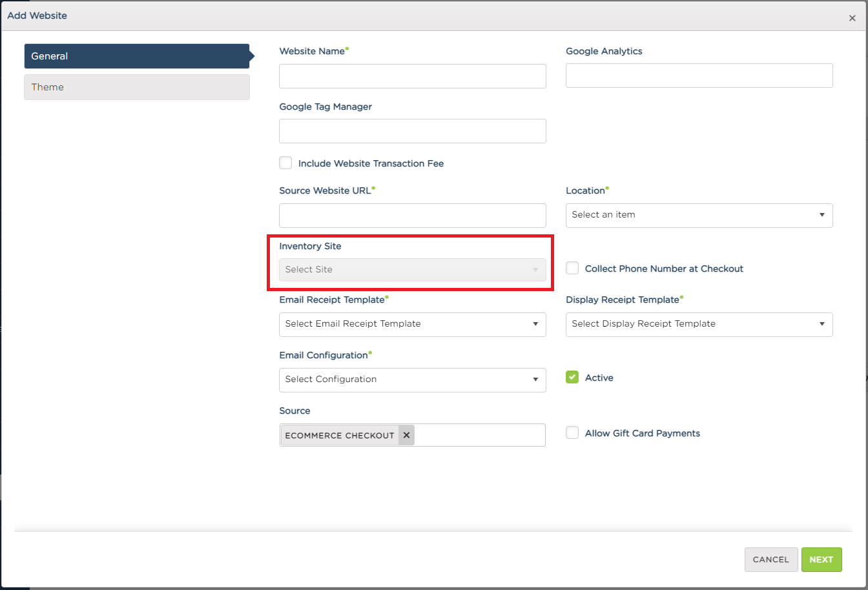Image resolution: width=868 pixels, height=590 pixels.
Task: Click the CANCEL button
Action: pyautogui.click(x=771, y=559)
